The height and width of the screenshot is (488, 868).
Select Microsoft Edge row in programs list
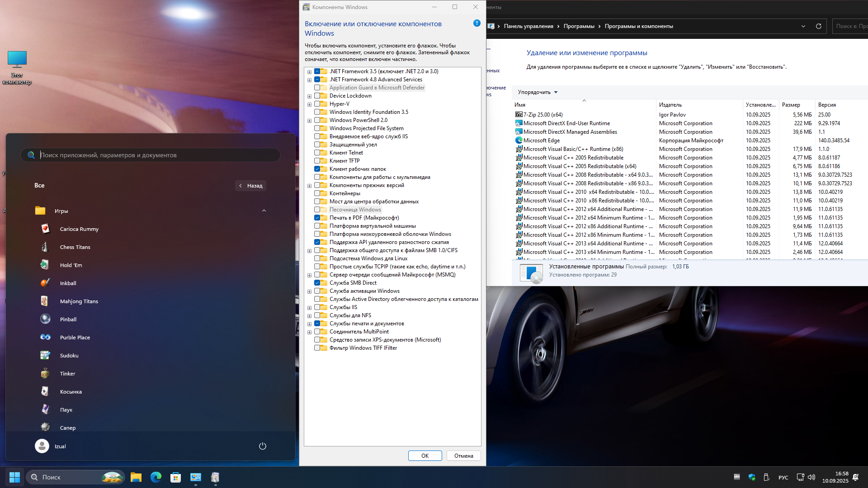(689, 141)
